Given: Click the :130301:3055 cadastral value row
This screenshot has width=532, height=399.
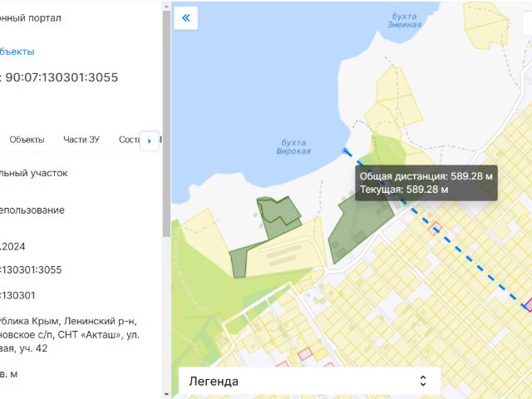Looking at the screenshot, I should [31, 270].
